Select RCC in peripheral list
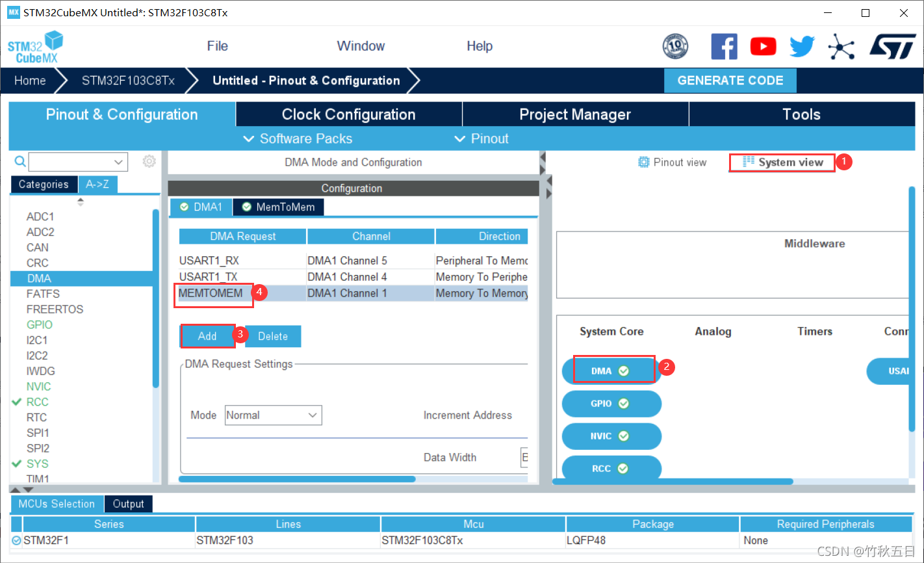Image resolution: width=924 pixels, height=563 pixels. 38,402
